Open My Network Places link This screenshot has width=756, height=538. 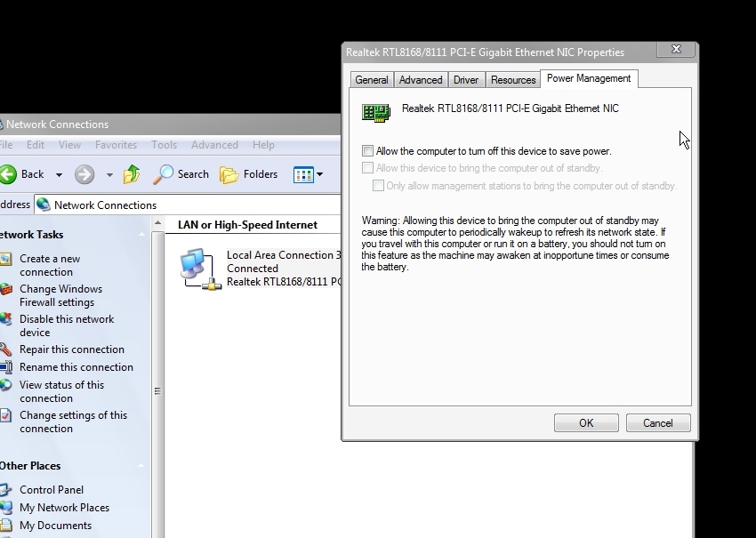[x=65, y=508]
